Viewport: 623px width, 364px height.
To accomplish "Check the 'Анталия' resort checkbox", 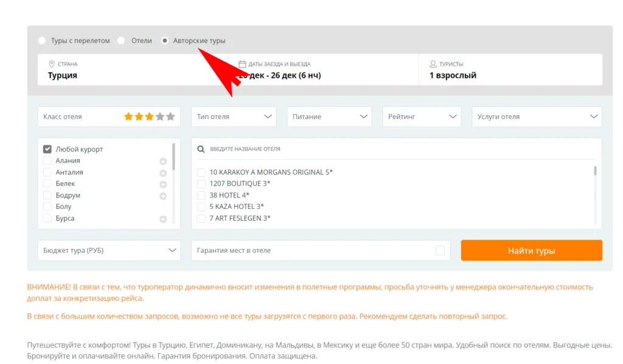I will [x=47, y=172].
